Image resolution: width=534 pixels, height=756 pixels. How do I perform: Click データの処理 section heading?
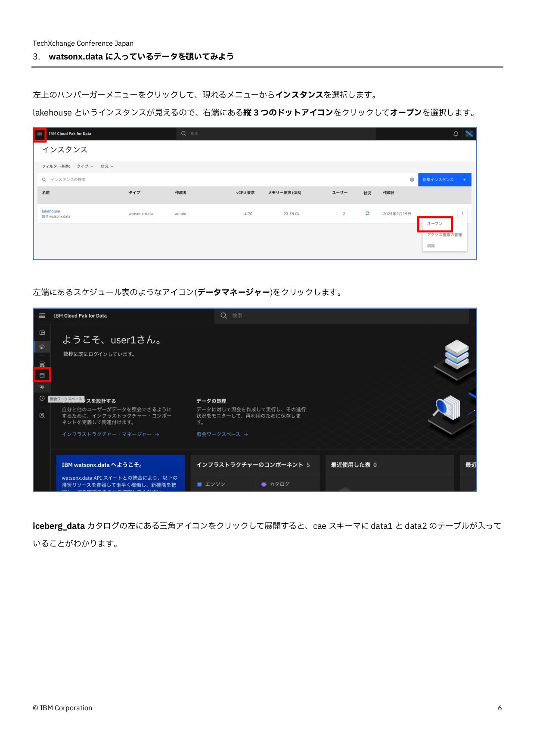(x=211, y=401)
